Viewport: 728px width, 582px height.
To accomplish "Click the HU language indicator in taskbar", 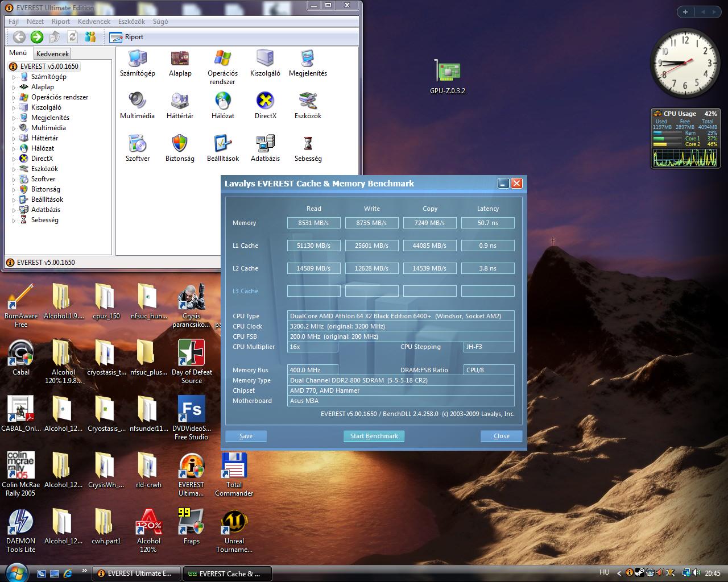I will (x=604, y=573).
